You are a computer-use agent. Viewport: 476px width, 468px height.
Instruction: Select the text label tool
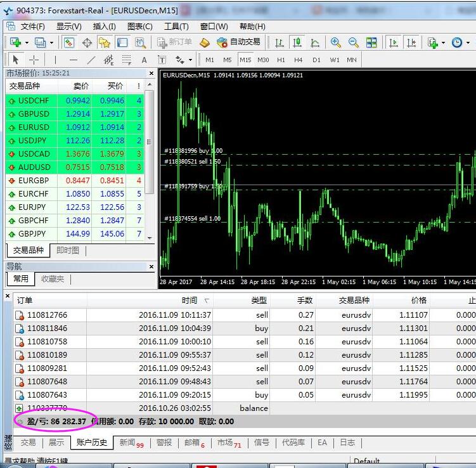(162, 60)
